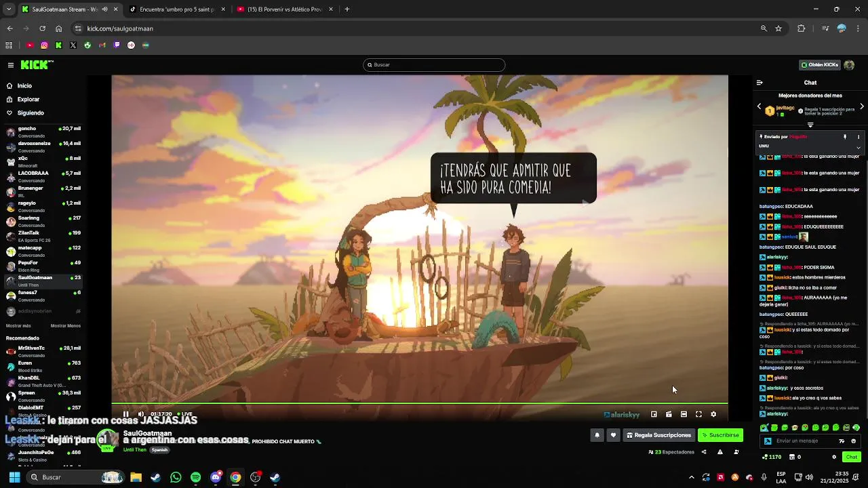Enter fullscreen in the player
This screenshot has width=868, height=488.
point(698,414)
